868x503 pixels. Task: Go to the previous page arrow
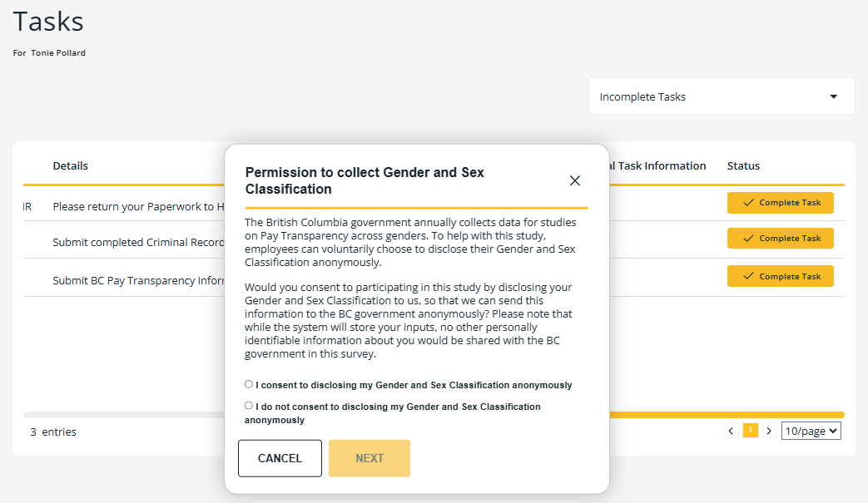click(732, 431)
